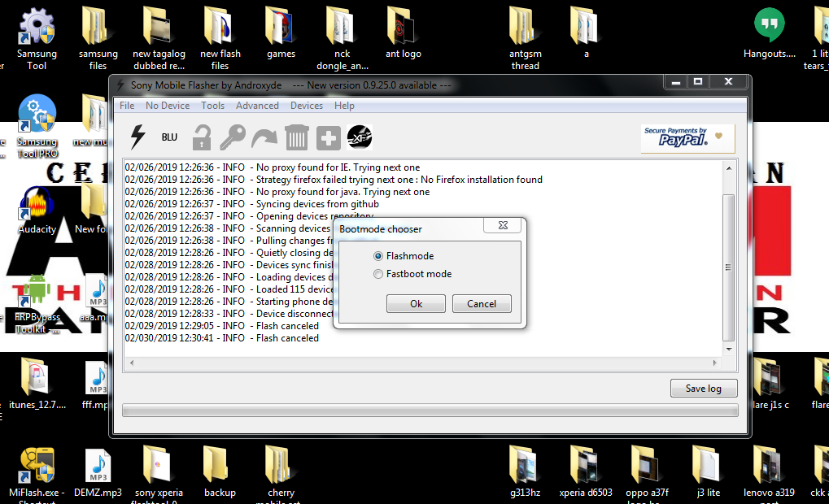This screenshot has width=829, height=504.
Task: Select the g313hz folder
Action: click(525, 472)
